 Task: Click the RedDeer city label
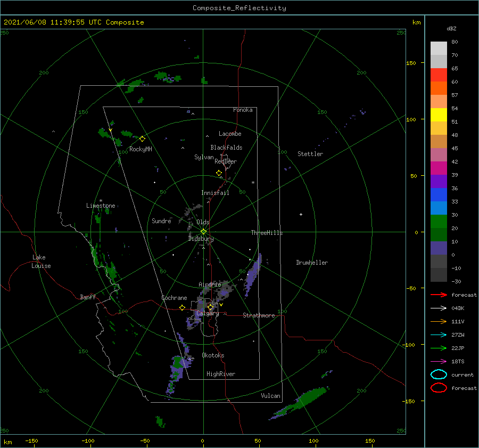click(x=226, y=161)
